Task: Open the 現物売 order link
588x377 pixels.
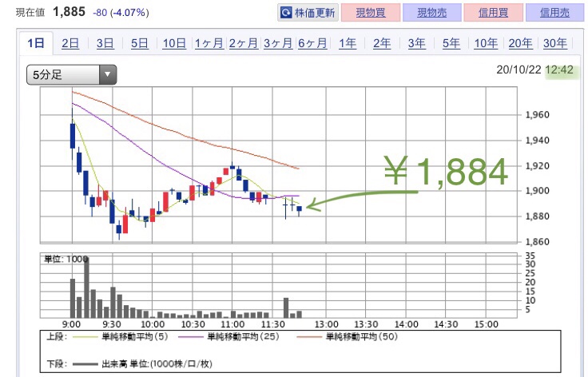Action: click(x=432, y=13)
